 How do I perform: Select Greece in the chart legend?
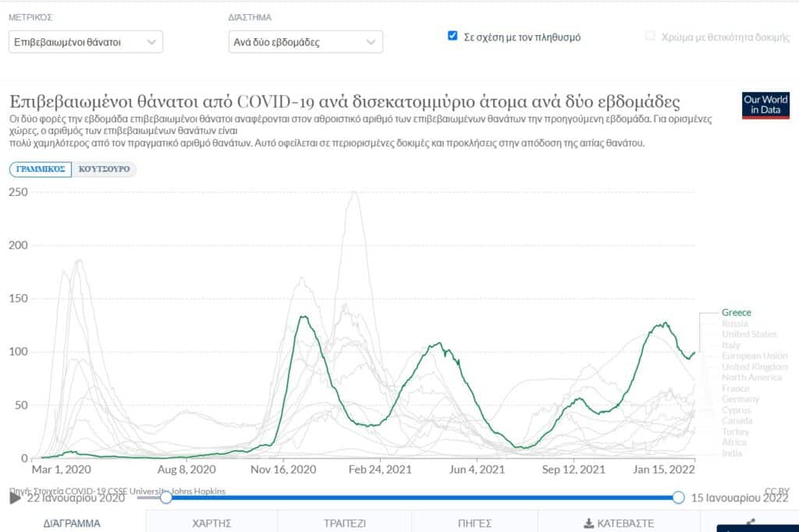737,312
